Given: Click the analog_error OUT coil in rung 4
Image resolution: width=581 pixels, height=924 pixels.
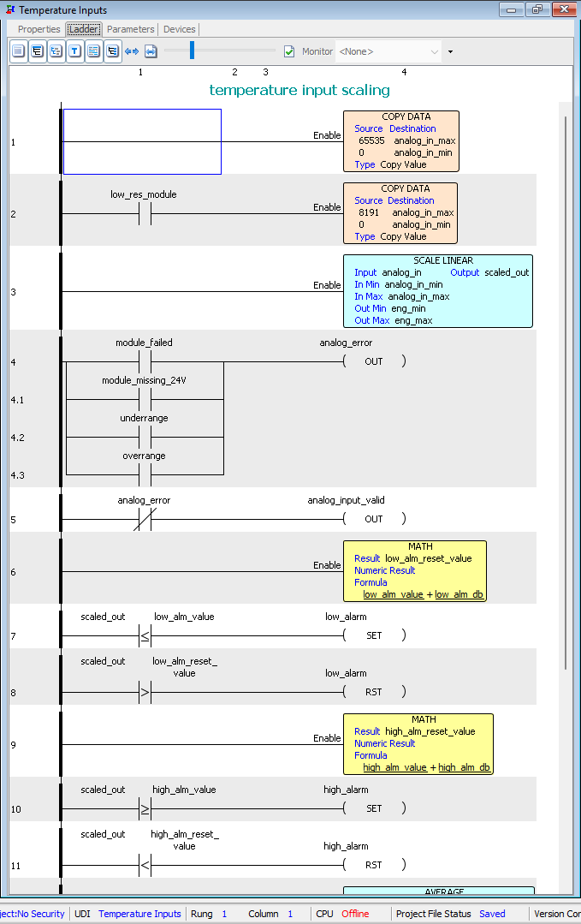Looking at the screenshot, I should coord(374,361).
